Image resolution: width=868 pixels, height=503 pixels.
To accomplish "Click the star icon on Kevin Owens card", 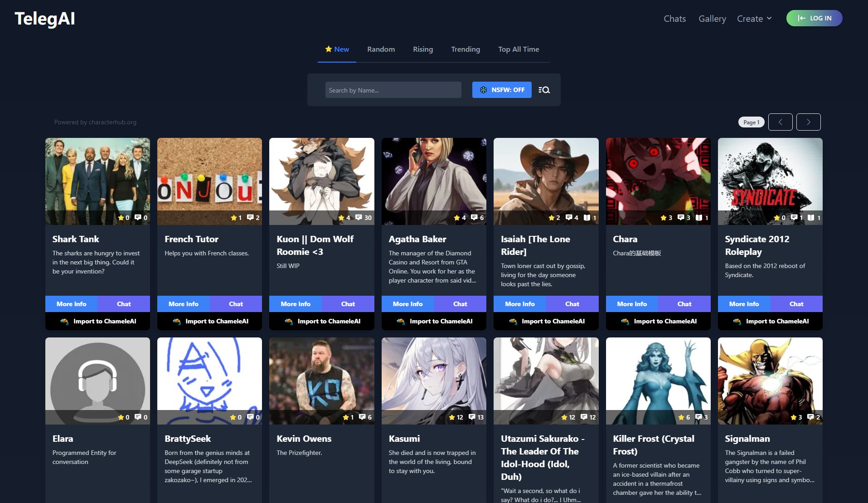I will 346,417.
